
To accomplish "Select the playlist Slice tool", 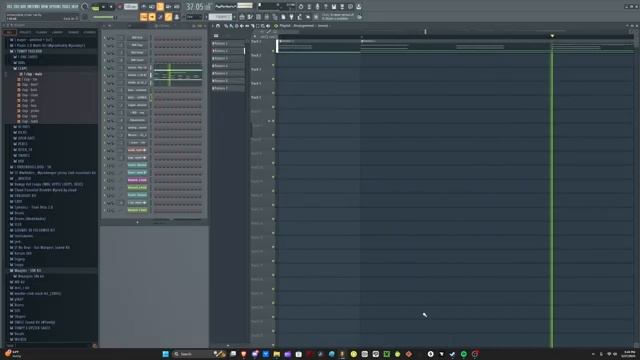I will 252,26.
